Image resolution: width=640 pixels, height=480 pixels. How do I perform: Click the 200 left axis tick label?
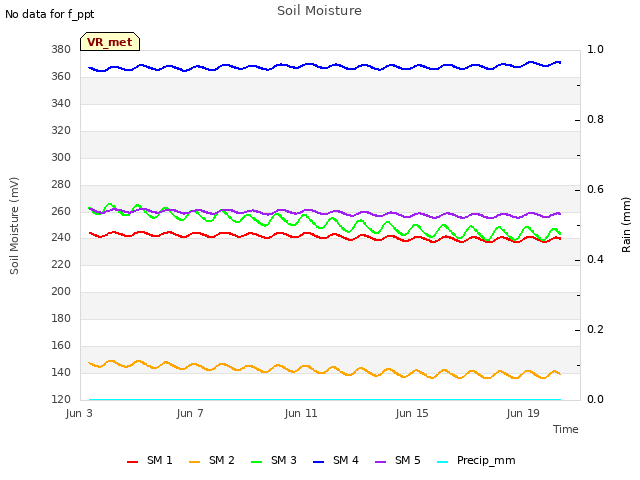click(61, 291)
